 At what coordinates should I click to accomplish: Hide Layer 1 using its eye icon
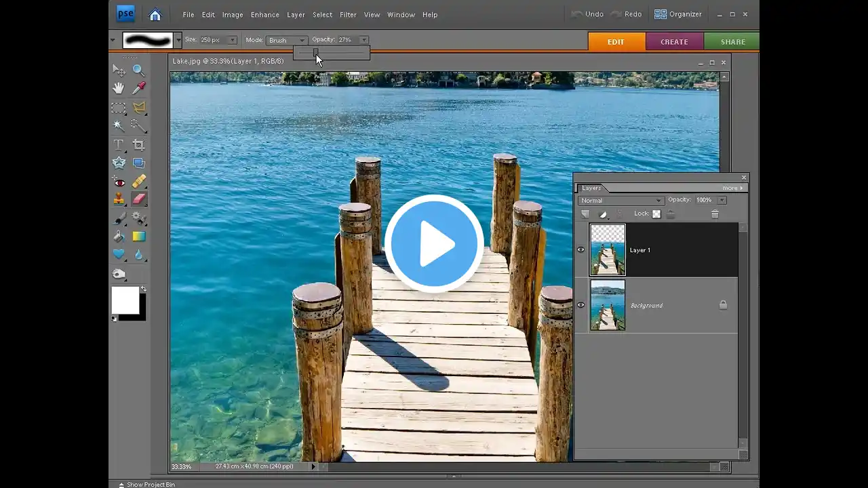coord(581,250)
